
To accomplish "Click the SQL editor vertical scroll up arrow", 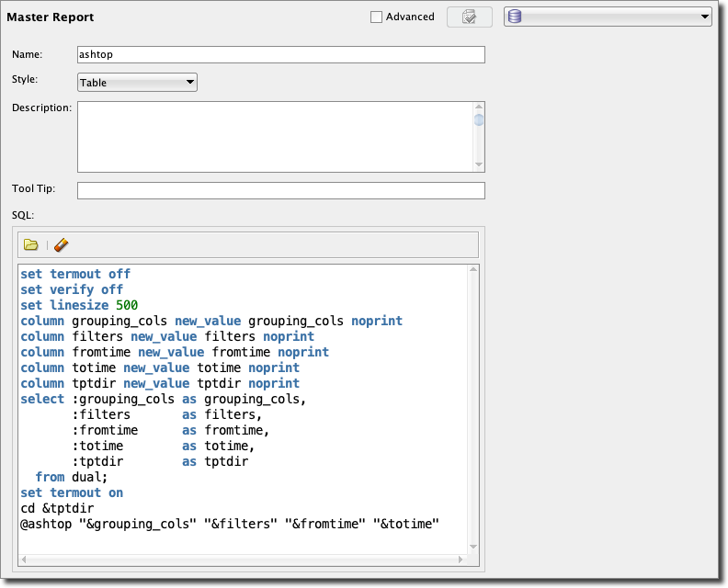I will [473, 269].
